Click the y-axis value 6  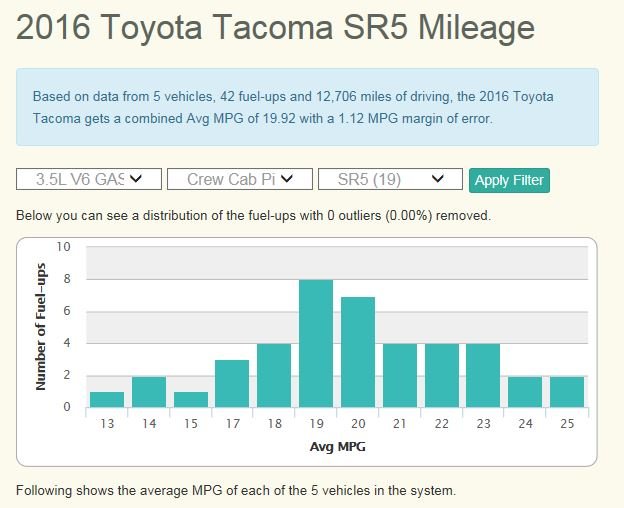(67, 311)
